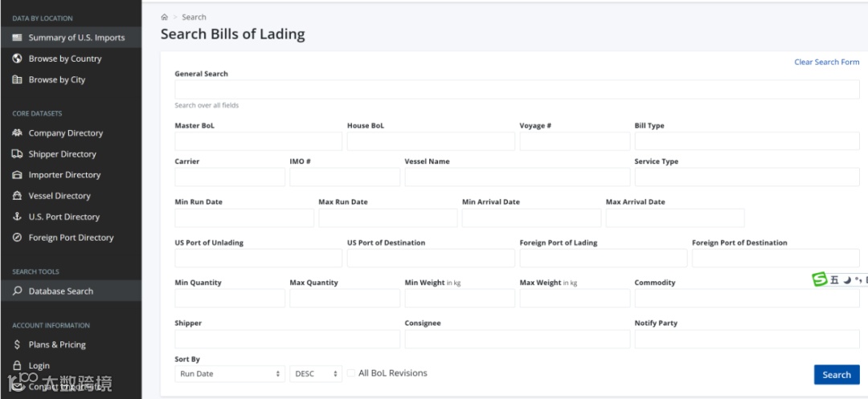Click the Clear Search Form link
This screenshot has height=399, width=868.
[x=826, y=62]
